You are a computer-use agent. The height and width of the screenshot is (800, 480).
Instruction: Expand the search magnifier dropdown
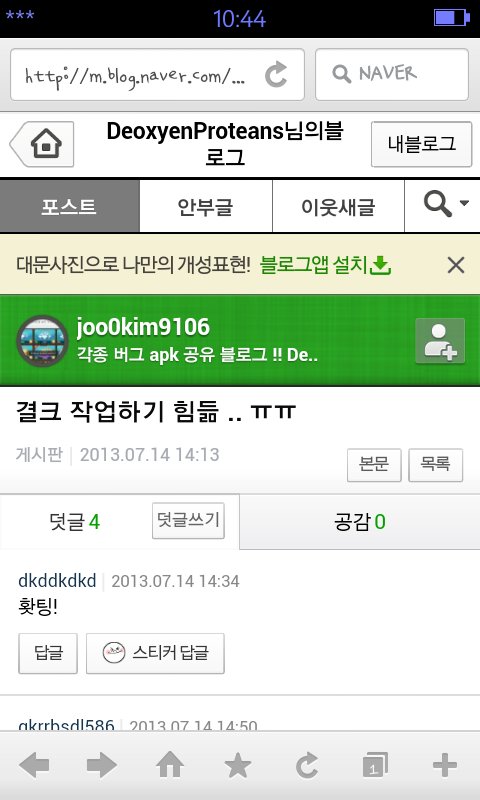(x=443, y=206)
